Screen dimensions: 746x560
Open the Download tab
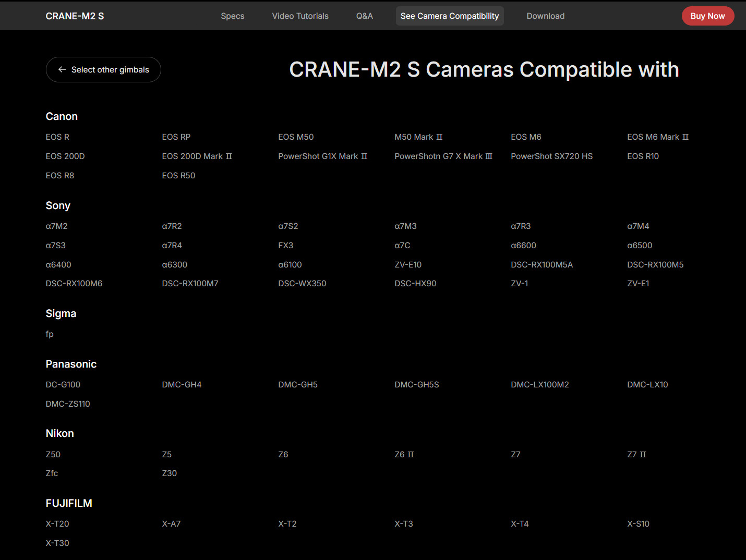546,16
